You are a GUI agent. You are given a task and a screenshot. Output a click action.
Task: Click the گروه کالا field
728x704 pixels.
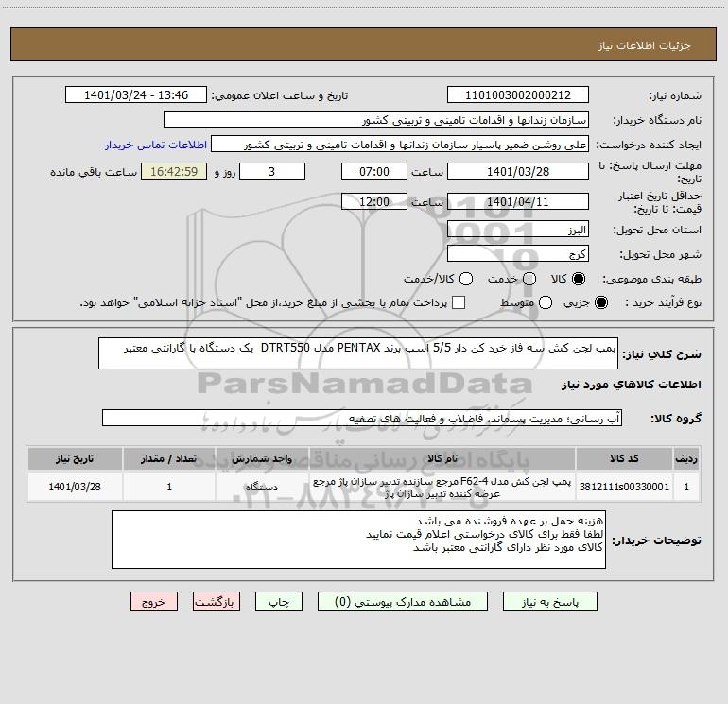click(x=362, y=418)
